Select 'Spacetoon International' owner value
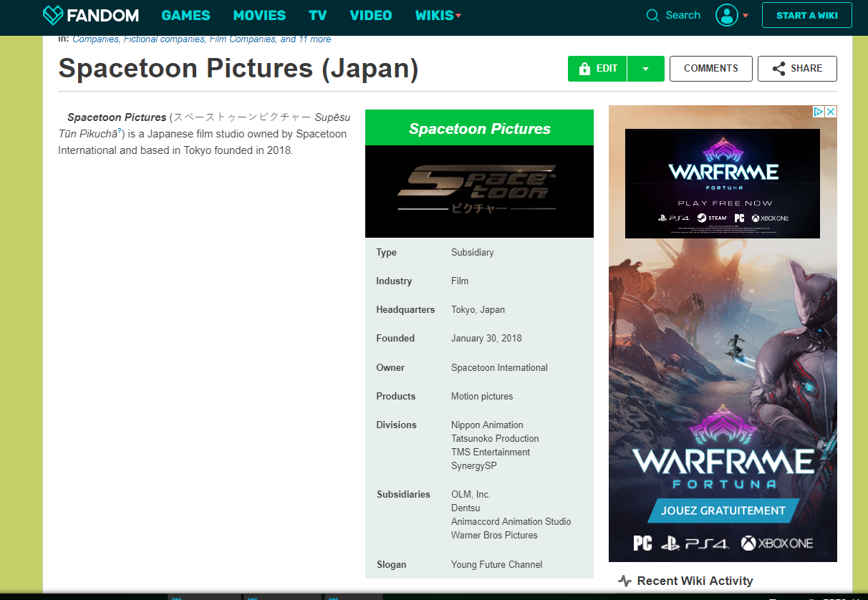This screenshot has width=868, height=600. click(499, 368)
